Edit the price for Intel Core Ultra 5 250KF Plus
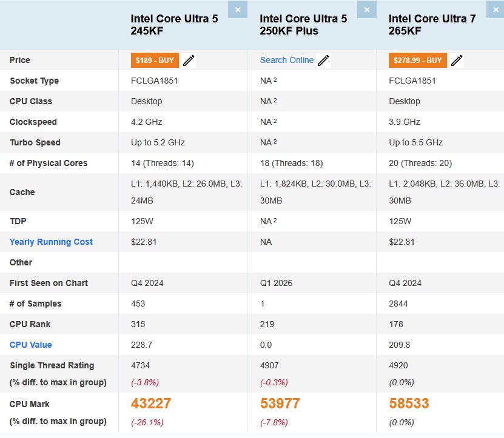The height and width of the screenshot is (438, 504). [x=323, y=60]
